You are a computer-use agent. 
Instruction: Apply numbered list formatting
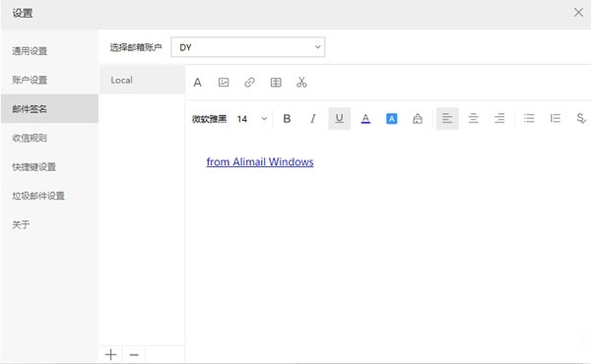[x=556, y=119]
